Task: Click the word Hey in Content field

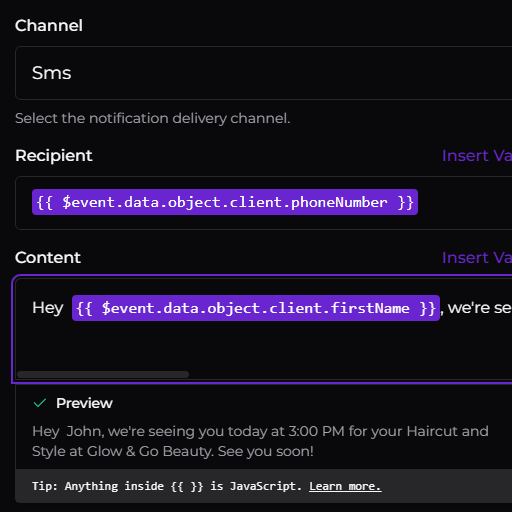Action: coord(48,308)
